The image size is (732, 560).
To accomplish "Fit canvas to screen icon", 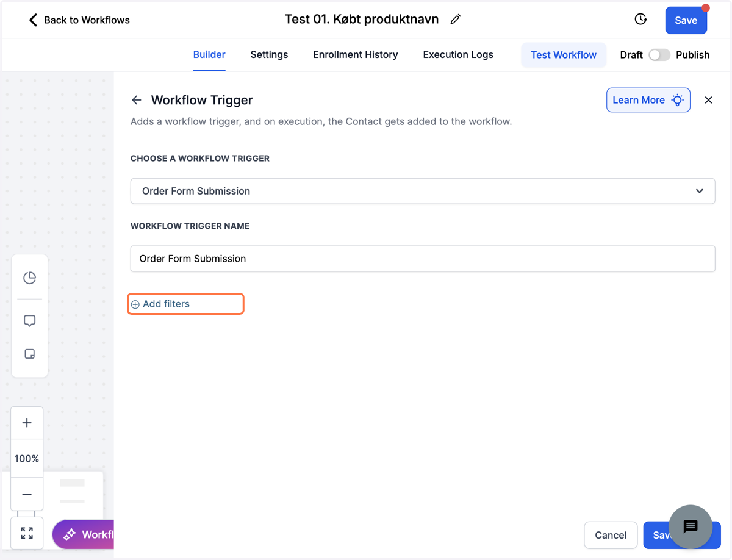I will coord(27,533).
